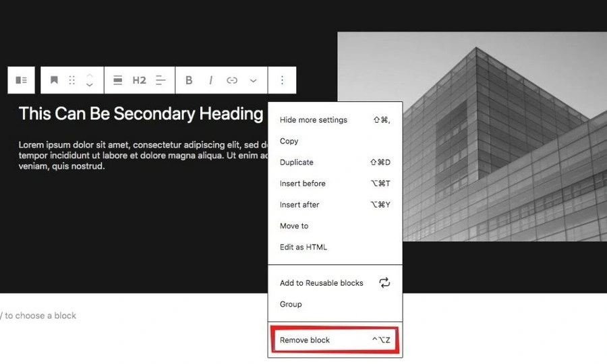
Task: Toggle bold formatting
Action: pos(189,80)
